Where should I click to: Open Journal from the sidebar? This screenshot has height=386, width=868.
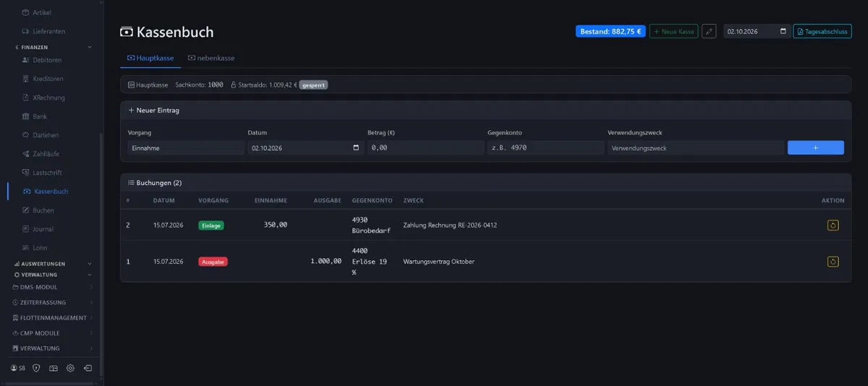coord(43,229)
